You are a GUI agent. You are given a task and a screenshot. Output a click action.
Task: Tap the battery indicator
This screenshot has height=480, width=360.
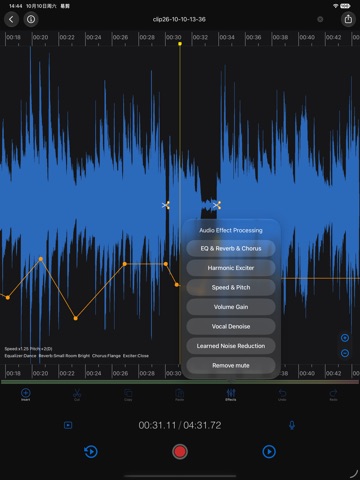(345, 6)
